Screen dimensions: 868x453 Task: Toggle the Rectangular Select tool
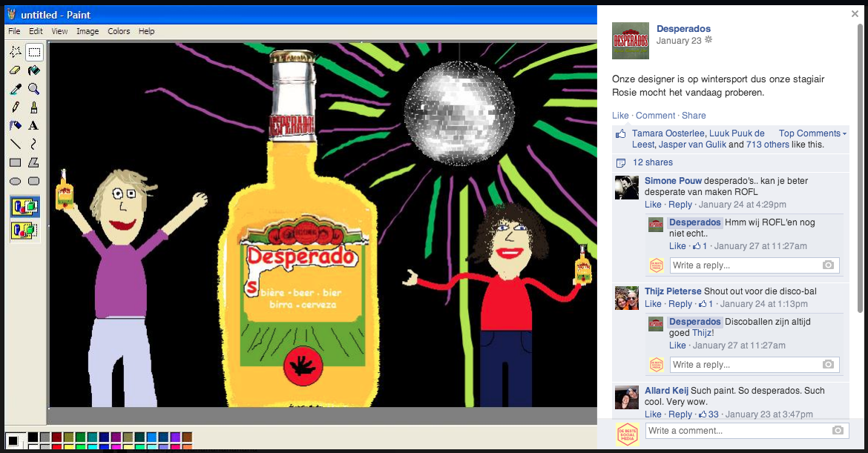[33, 52]
